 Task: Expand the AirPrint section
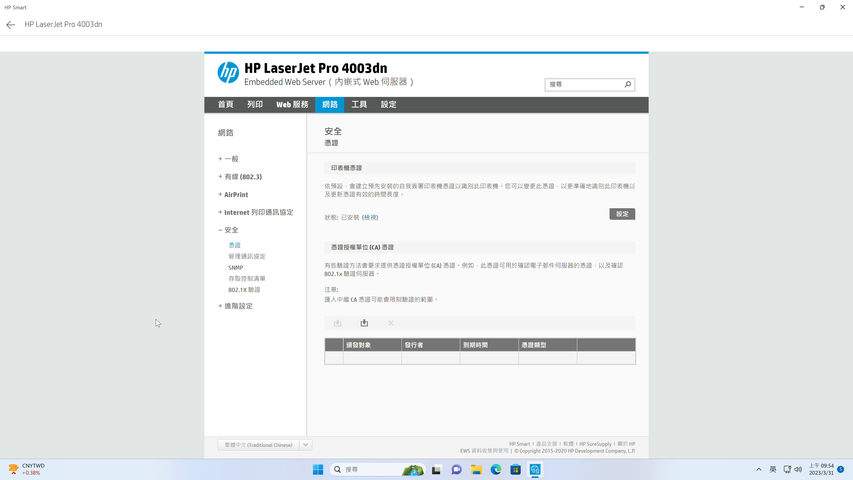click(233, 195)
